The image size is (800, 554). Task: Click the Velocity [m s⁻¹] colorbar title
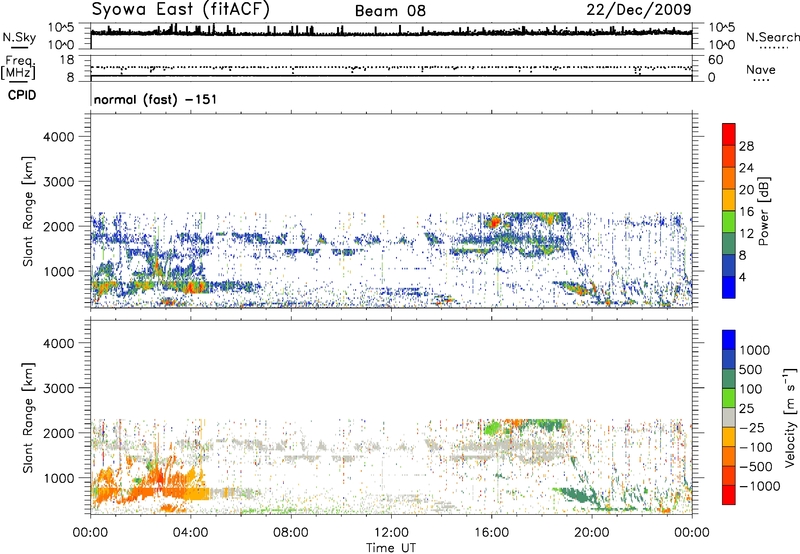[x=790, y=418]
